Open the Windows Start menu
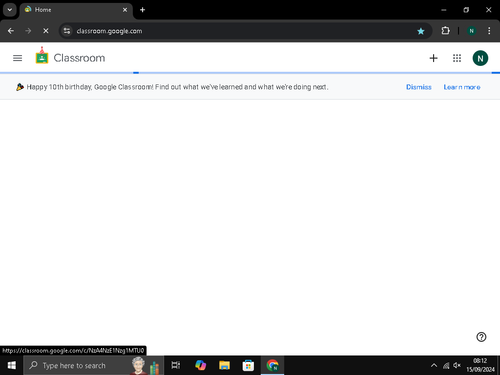The image size is (500, 375). pos(12,365)
